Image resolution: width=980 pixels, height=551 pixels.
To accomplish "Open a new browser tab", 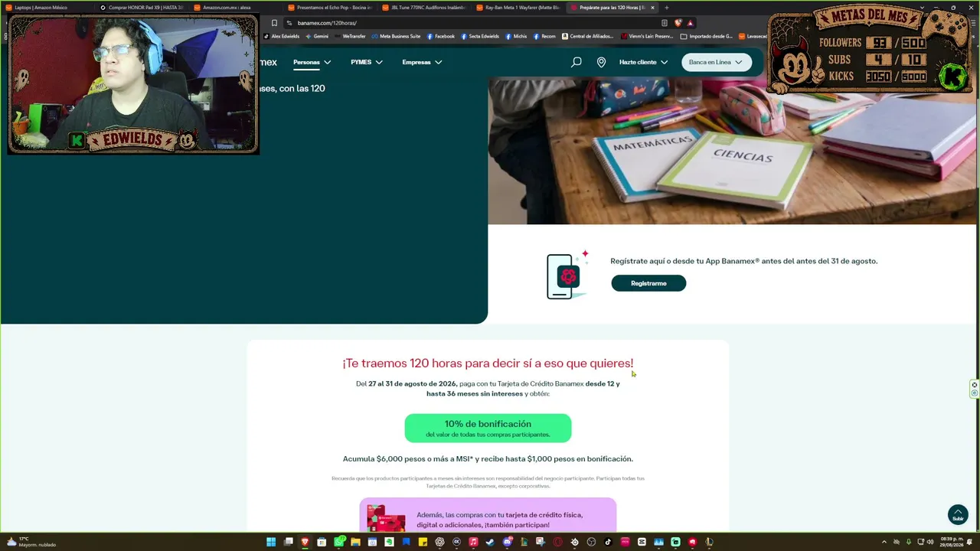I will (x=666, y=8).
